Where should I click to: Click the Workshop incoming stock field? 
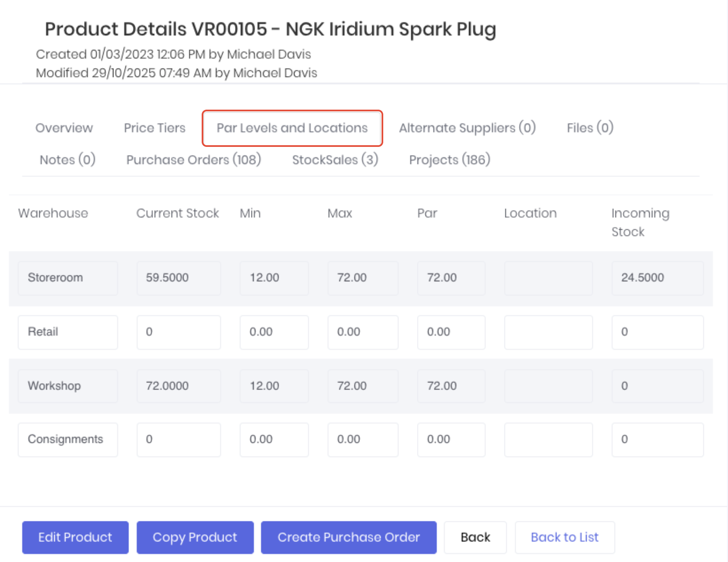658,386
